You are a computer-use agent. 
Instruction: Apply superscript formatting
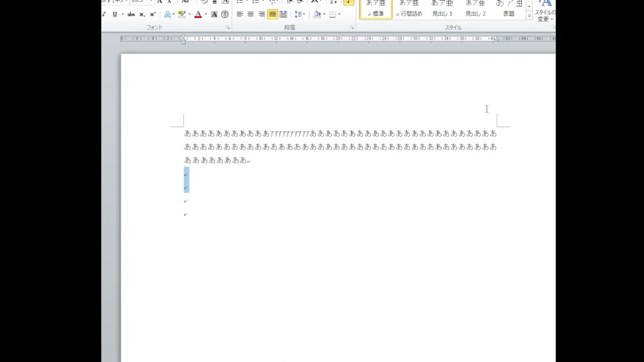[x=152, y=15]
